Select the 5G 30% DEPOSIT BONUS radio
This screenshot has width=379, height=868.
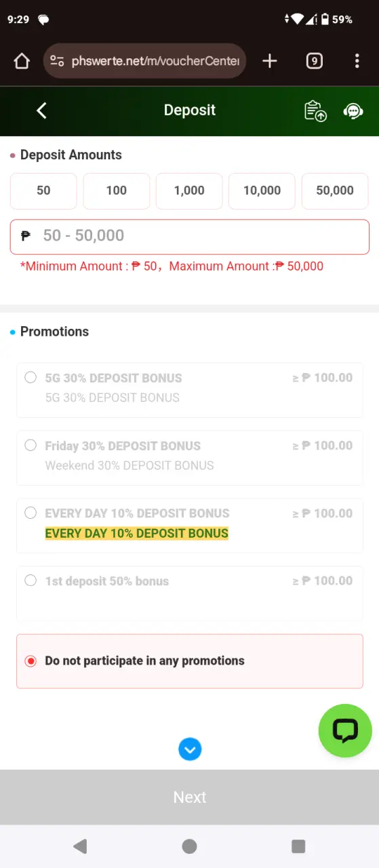(31, 378)
